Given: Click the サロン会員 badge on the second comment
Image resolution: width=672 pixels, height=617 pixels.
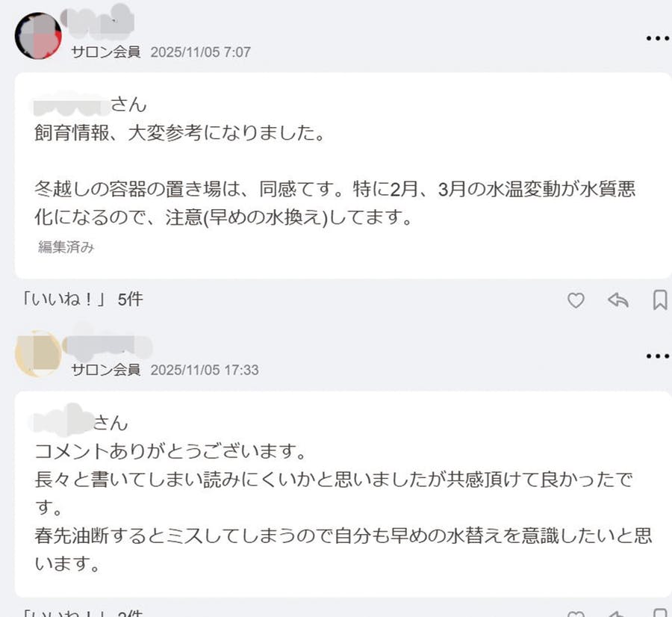Looking at the screenshot, I should tap(105, 370).
